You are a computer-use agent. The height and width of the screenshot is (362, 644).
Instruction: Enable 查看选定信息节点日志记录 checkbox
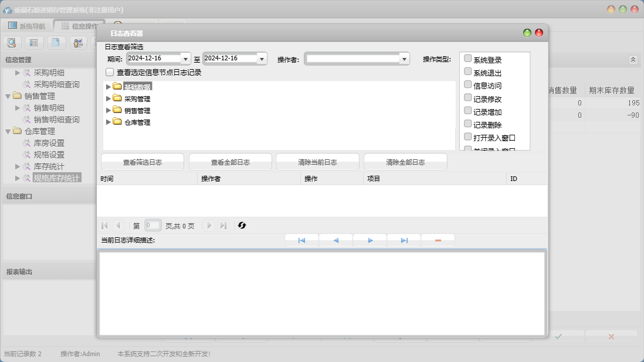[x=110, y=72]
